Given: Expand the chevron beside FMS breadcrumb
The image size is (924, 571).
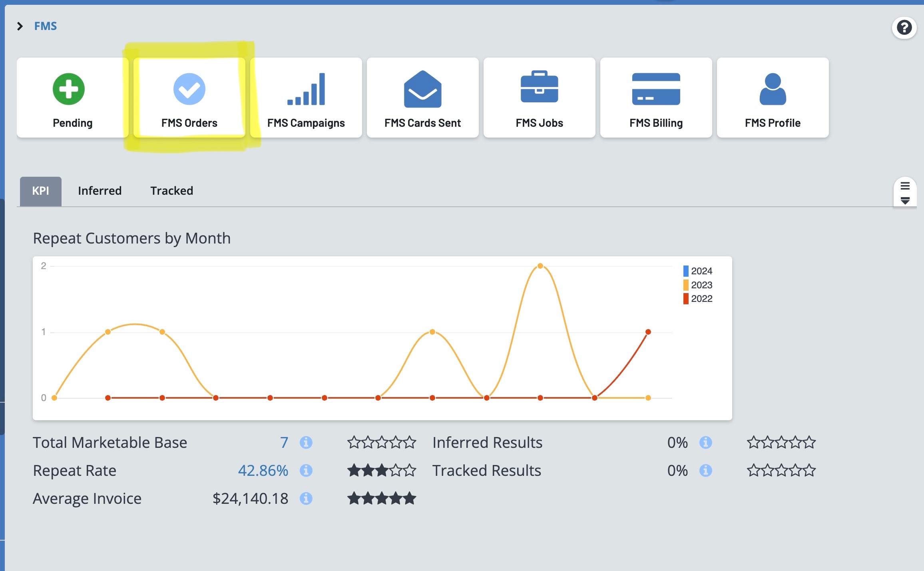Looking at the screenshot, I should 20,26.
